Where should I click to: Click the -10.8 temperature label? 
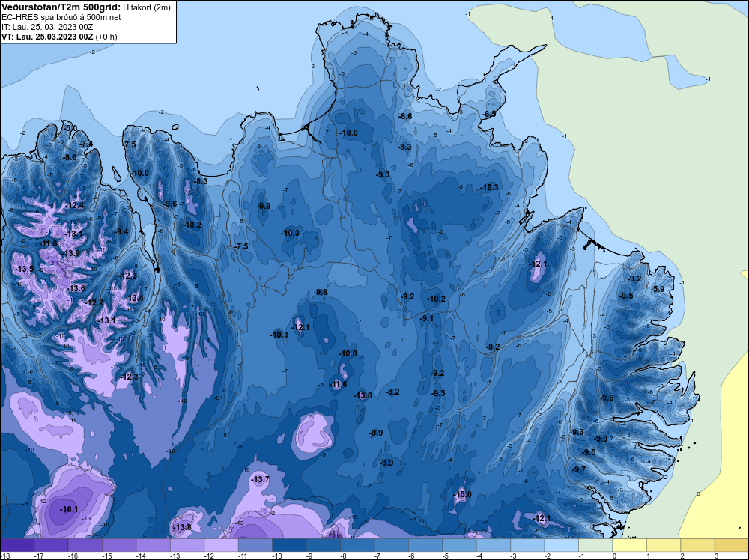(x=348, y=353)
